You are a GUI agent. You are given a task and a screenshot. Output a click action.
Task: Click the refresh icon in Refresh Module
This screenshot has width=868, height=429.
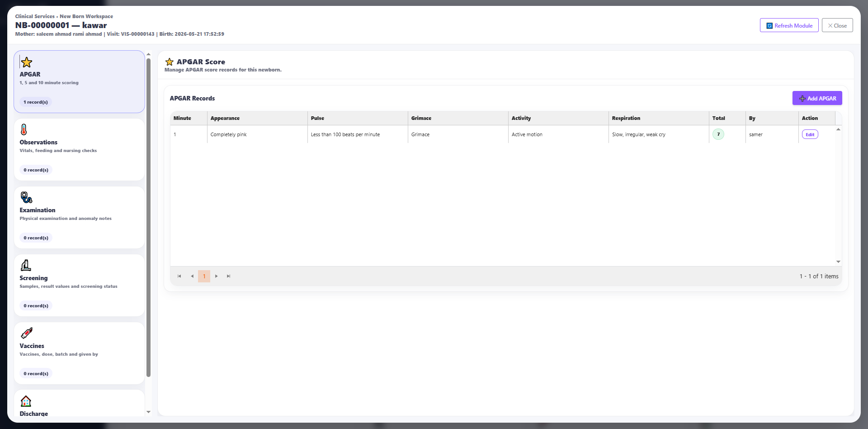(x=769, y=26)
